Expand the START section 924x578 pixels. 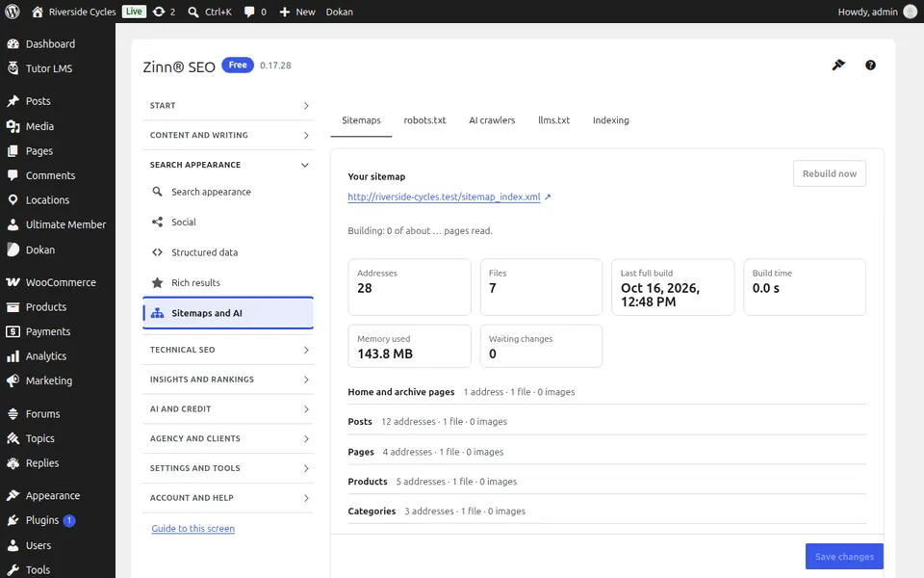(x=228, y=106)
